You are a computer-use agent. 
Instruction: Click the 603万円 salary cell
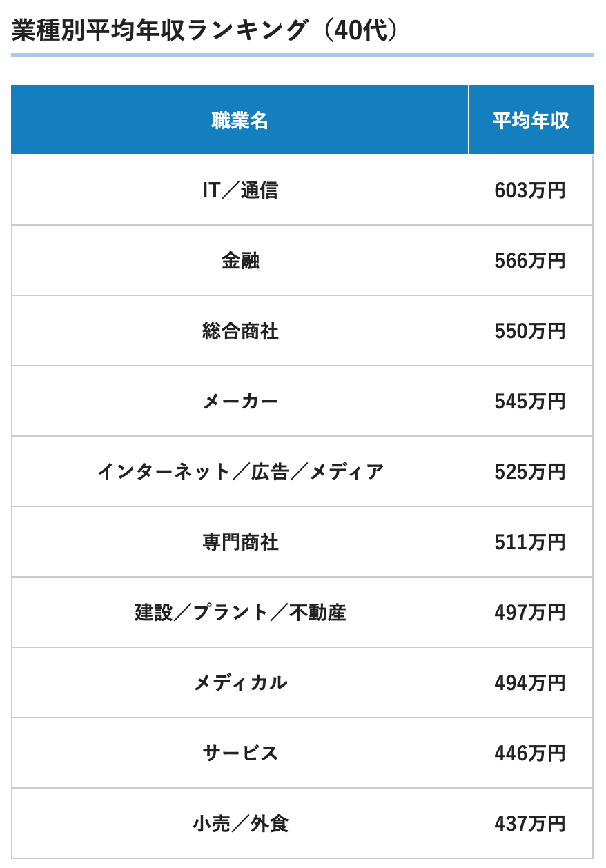530,190
